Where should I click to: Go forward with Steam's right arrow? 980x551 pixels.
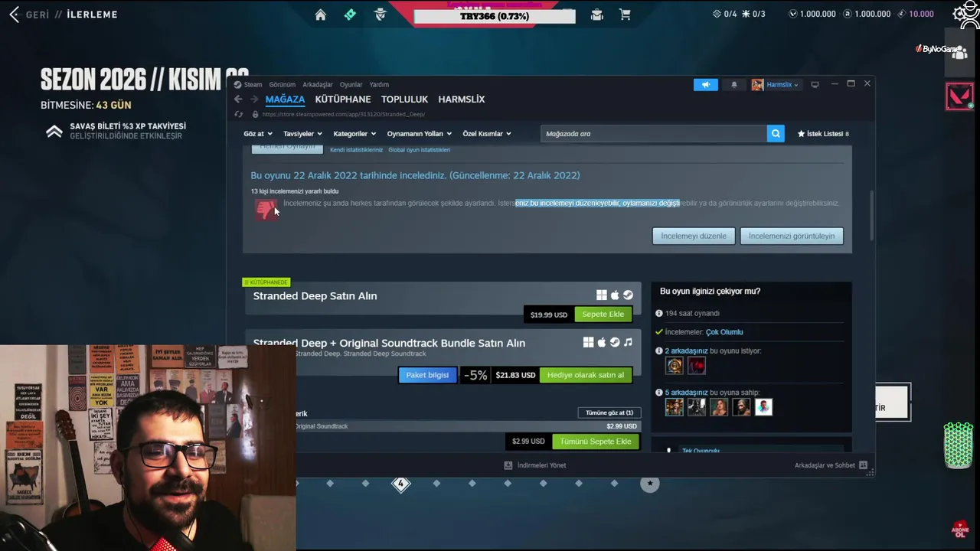(253, 99)
